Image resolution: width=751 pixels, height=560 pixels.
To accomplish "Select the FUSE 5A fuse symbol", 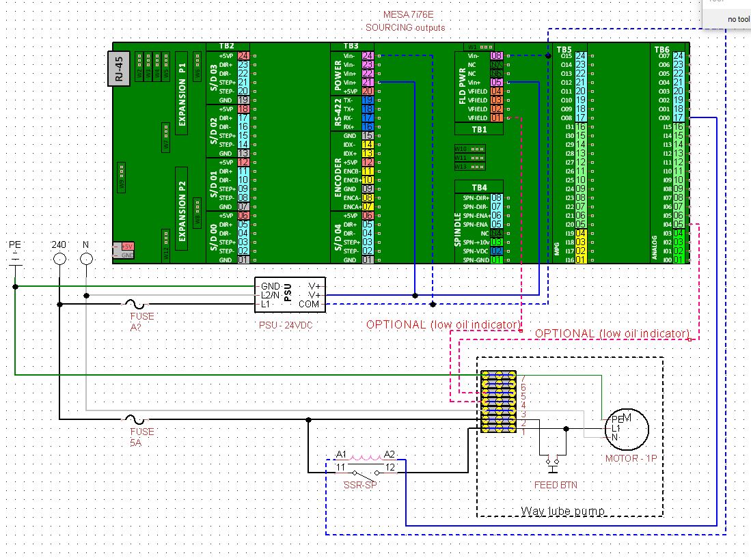I will point(135,419).
